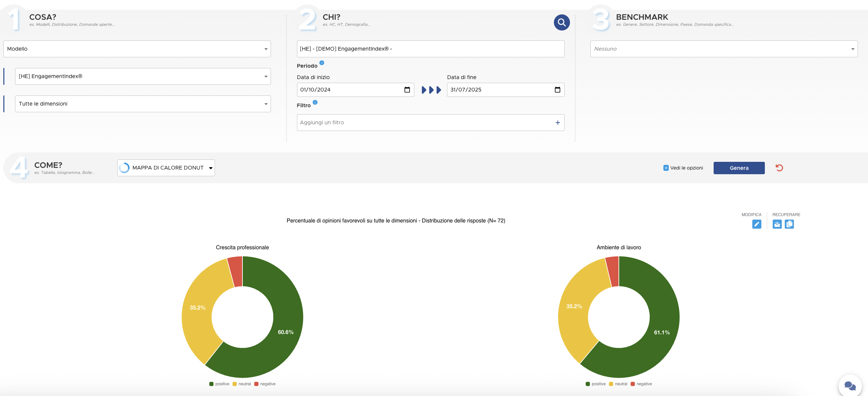868x396 pixels.
Task: Click the red reset arrow icon
Action: (x=779, y=168)
